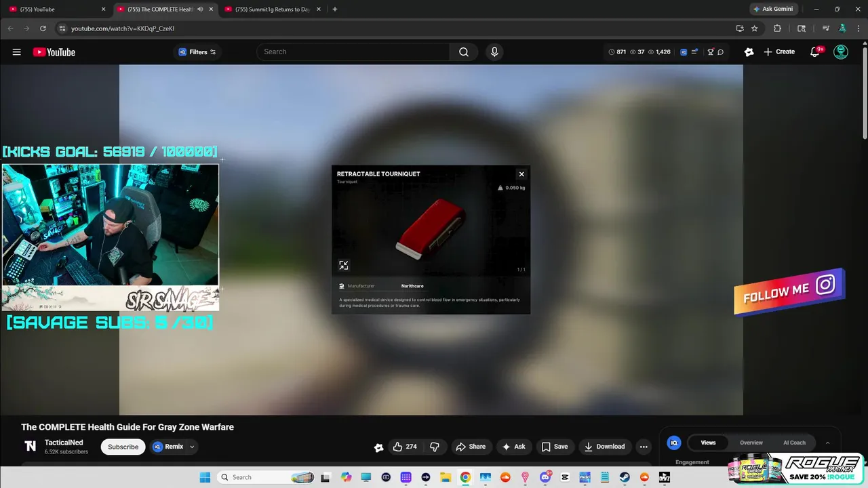Click the address bar URL

point(123,28)
